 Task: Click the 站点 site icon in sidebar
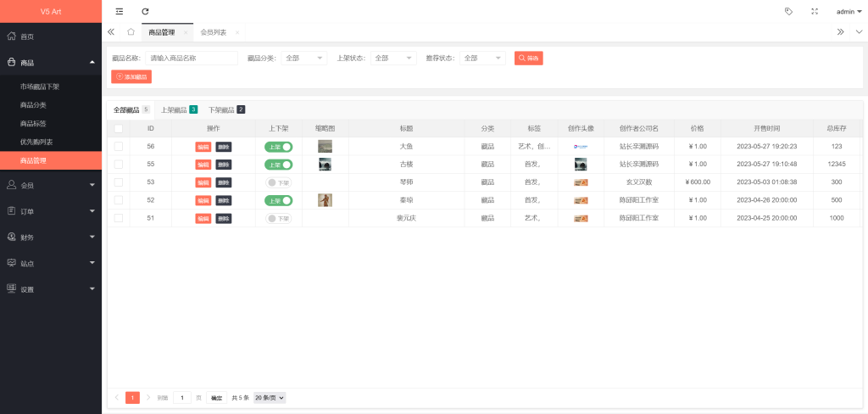point(11,263)
